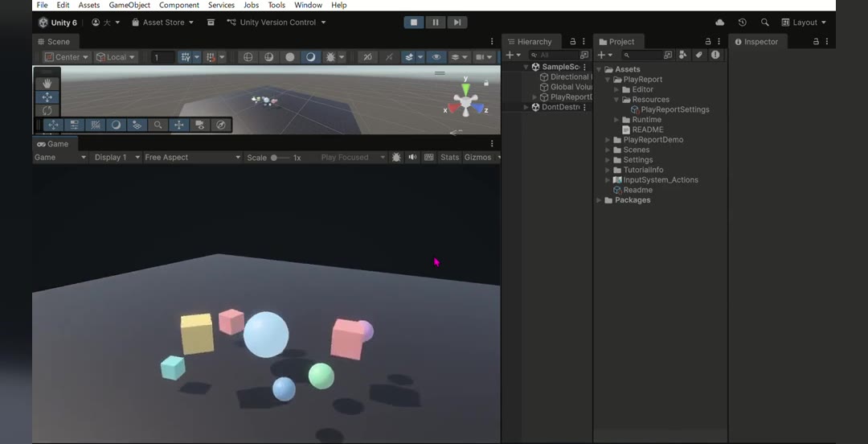Expand DontDestroyOnLoad in Hierarchy
Image resolution: width=868 pixels, height=444 pixels.
[526, 107]
